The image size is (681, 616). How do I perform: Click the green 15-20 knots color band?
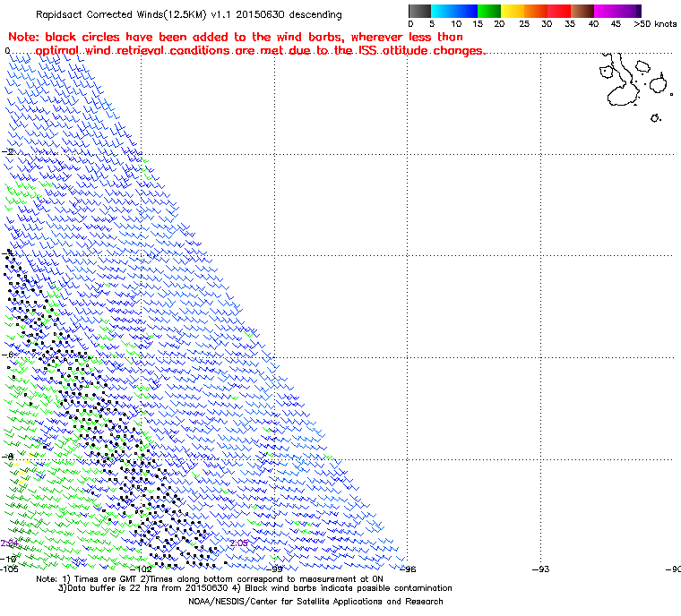point(489,11)
